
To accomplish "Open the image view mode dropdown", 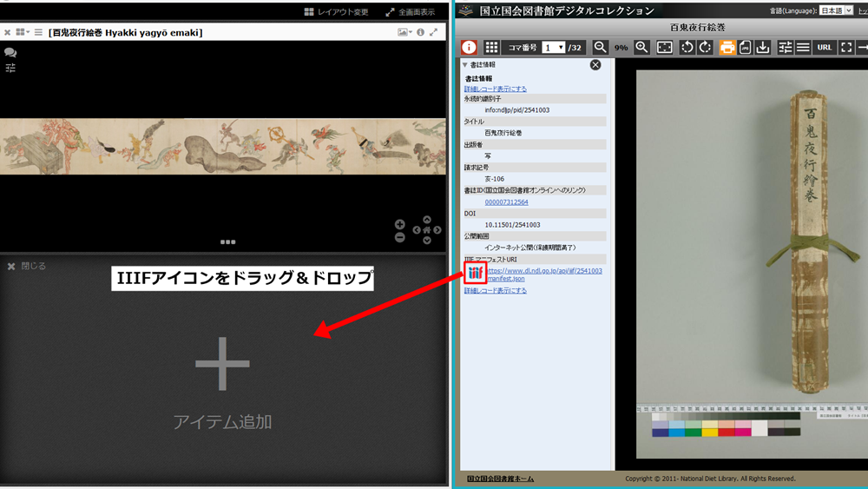I will [404, 32].
